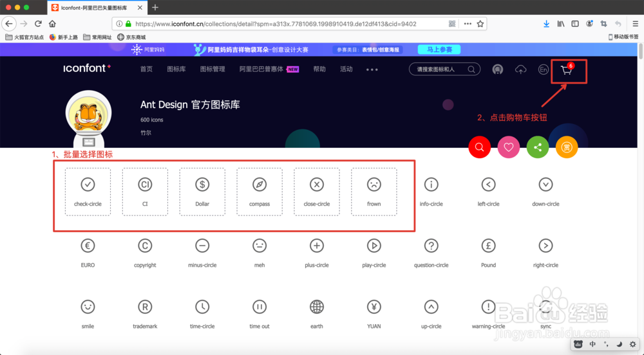
Task: Click the orange reward button
Action: click(567, 147)
